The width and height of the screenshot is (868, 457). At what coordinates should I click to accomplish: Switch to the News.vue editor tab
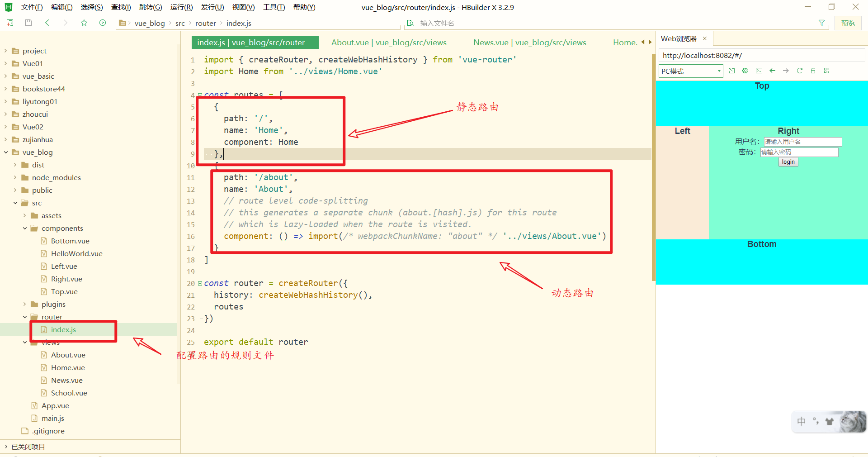coord(530,43)
